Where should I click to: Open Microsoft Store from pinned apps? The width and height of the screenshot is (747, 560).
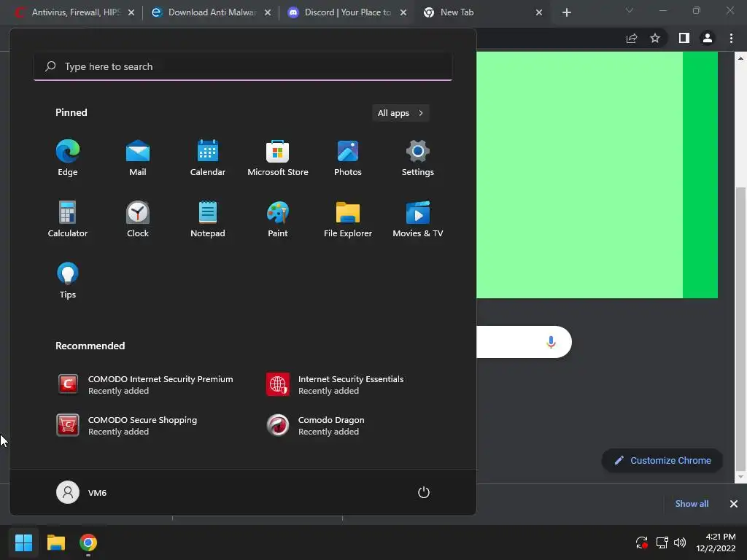pyautogui.click(x=278, y=158)
